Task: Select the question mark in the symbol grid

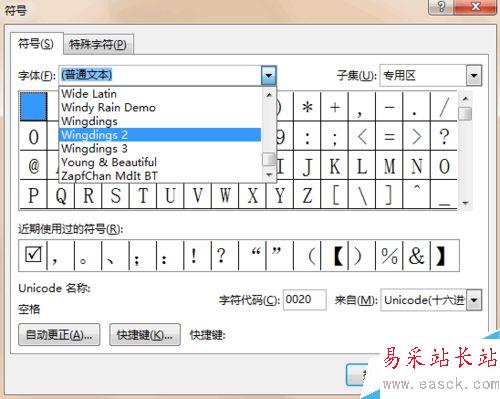Action: [444, 136]
